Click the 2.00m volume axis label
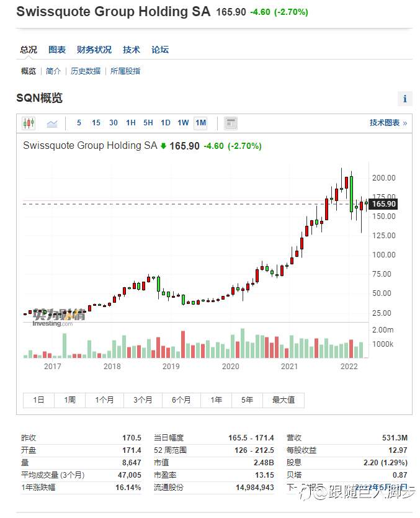Screen dimensions: 420x518 (383, 329)
